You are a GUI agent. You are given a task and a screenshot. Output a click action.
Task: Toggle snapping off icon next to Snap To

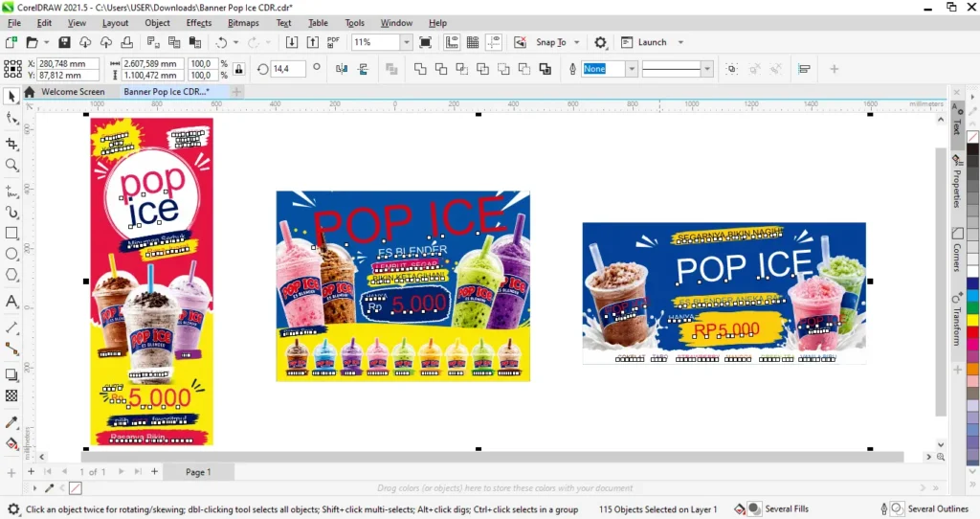pos(520,42)
